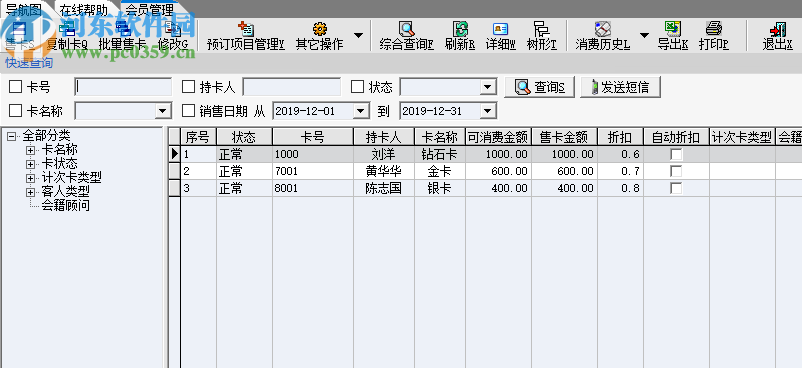Click the discount value 0.6 cell
The height and width of the screenshot is (368, 802).
coord(620,154)
